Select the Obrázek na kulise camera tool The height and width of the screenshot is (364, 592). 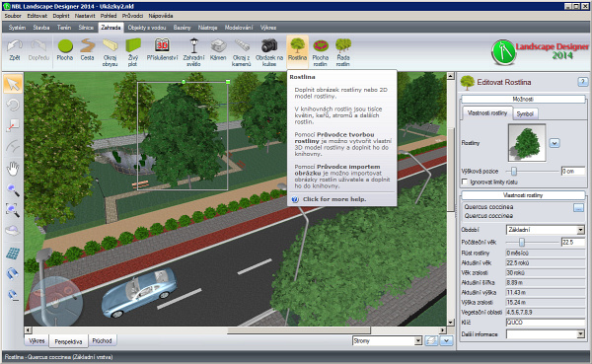click(x=269, y=52)
